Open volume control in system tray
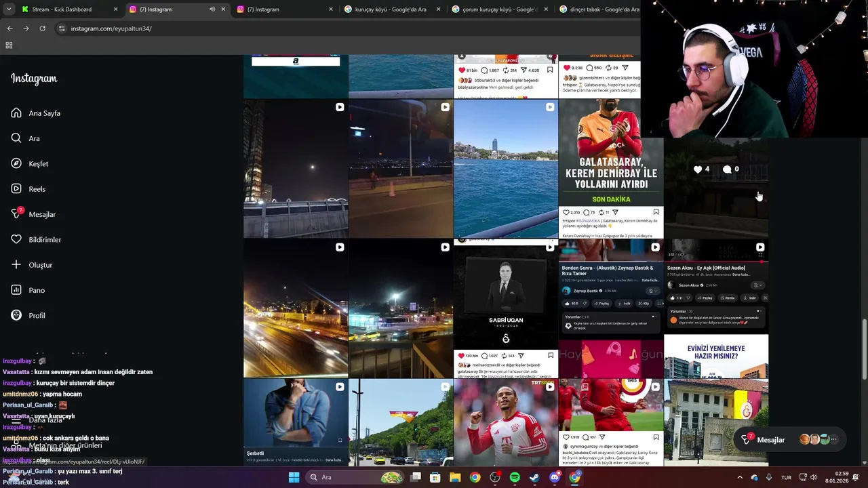 tap(814, 477)
